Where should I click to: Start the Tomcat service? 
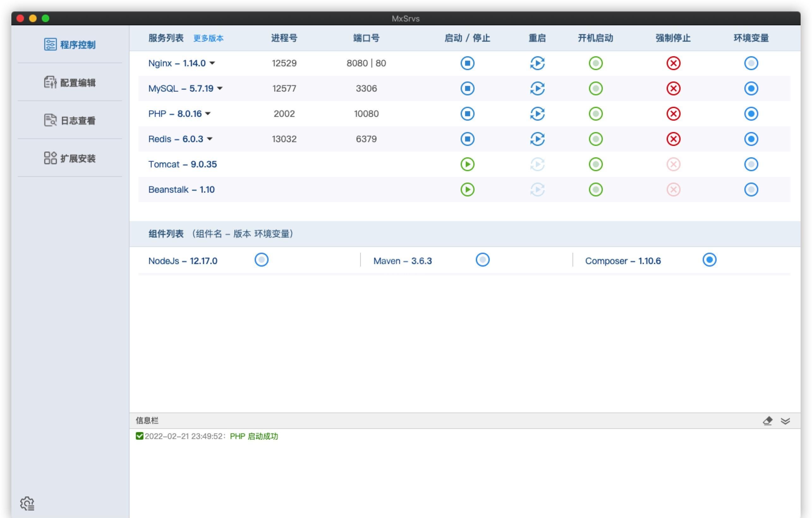coord(467,164)
